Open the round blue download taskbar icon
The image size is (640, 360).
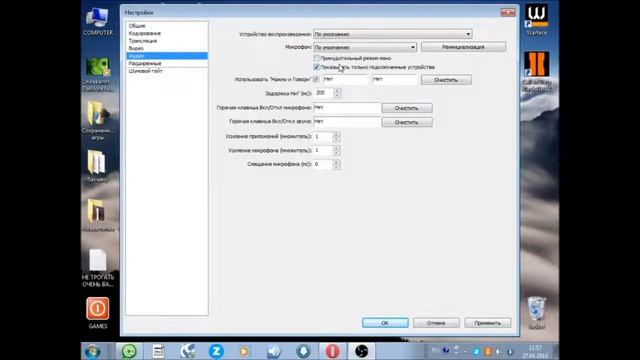[303, 351]
